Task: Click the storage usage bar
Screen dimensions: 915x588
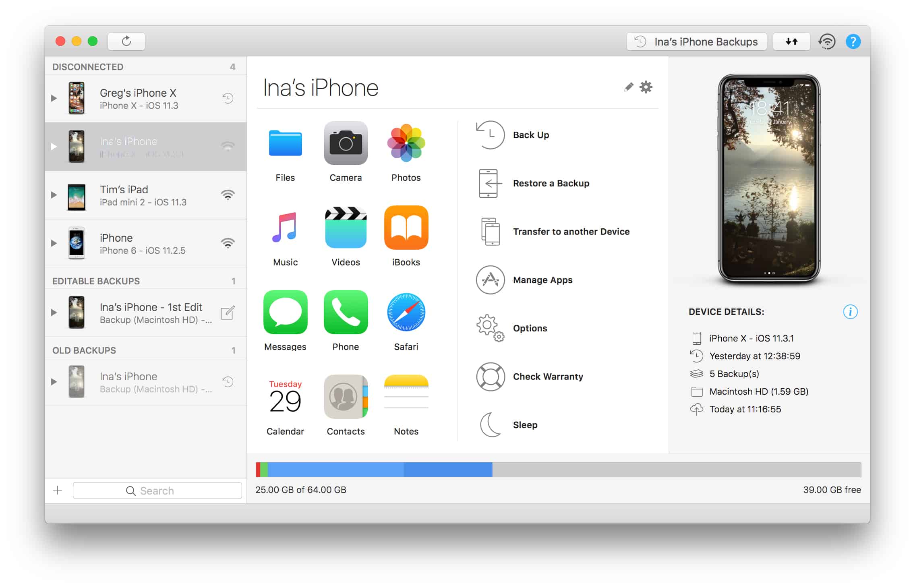Action: click(558, 470)
